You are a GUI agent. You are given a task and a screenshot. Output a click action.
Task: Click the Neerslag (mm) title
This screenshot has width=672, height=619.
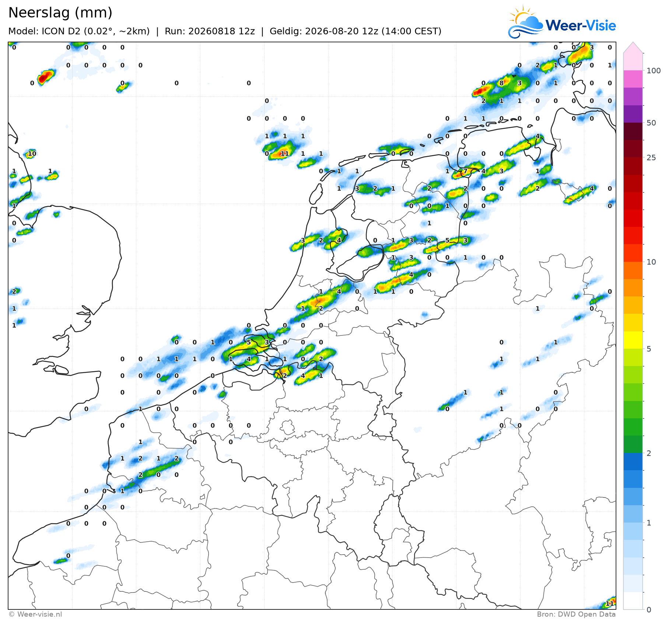[x=60, y=13]
